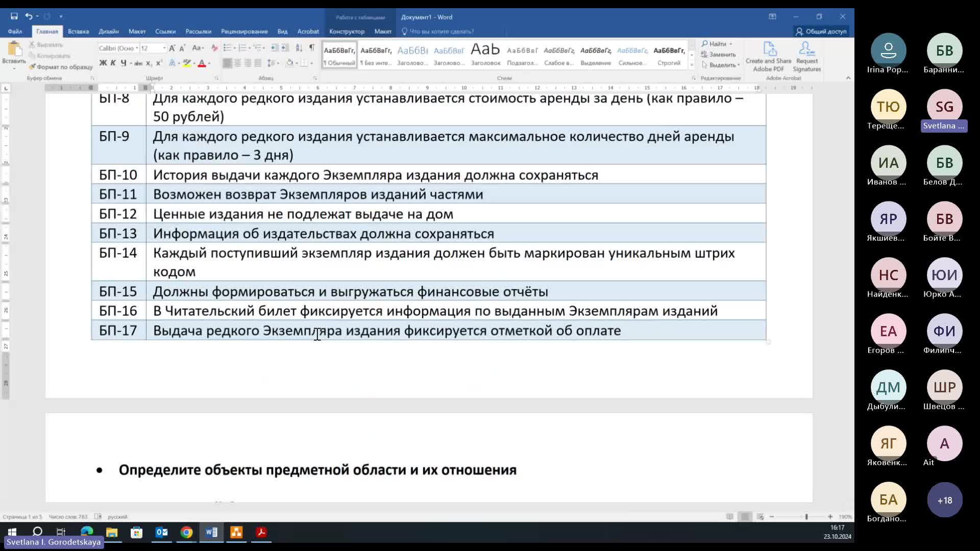This screenshot has width=980, height=551.
Task: Toggle bold (Ж) formatting
Action: [103, 63]
